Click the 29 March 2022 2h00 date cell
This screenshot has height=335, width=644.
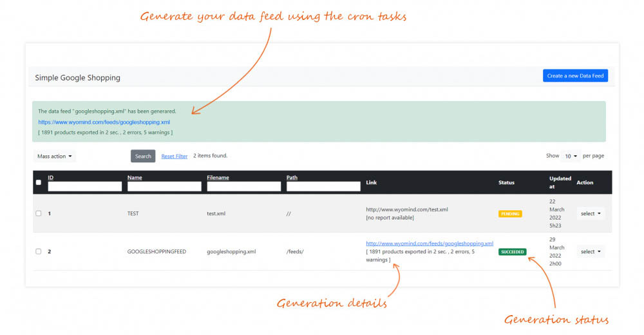[556, 251]
